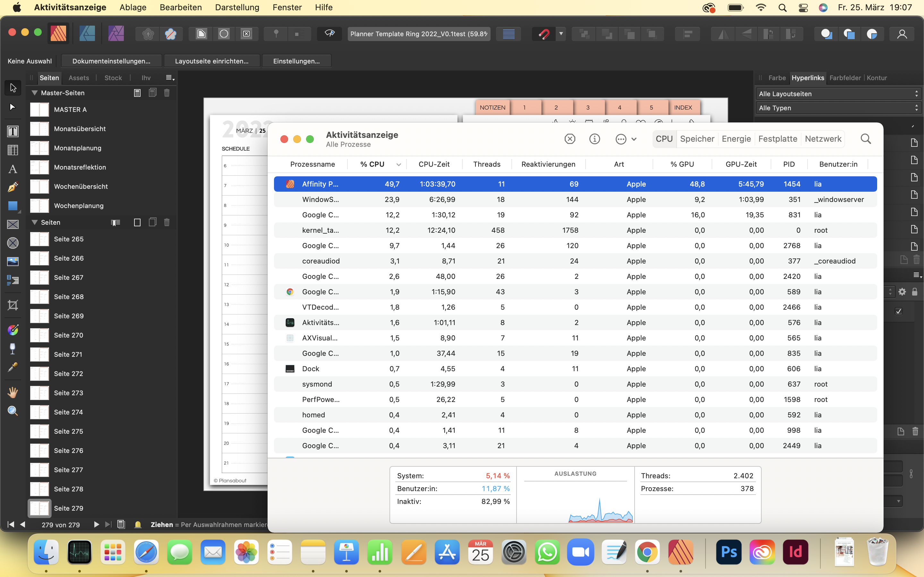Select the Vector Crop tool
The height and width of the screenshot is (577, 924).
point(13,305)
